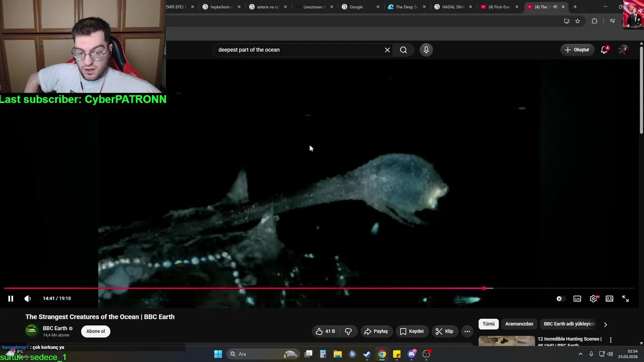Expand hidden system tray icons
The width and height of the screenshot is (644, 362).
(580, 354)
